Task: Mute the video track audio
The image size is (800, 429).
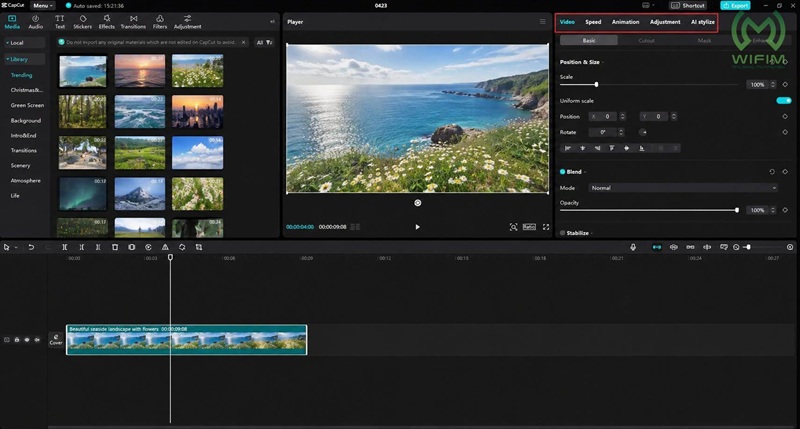Action: 37,340
